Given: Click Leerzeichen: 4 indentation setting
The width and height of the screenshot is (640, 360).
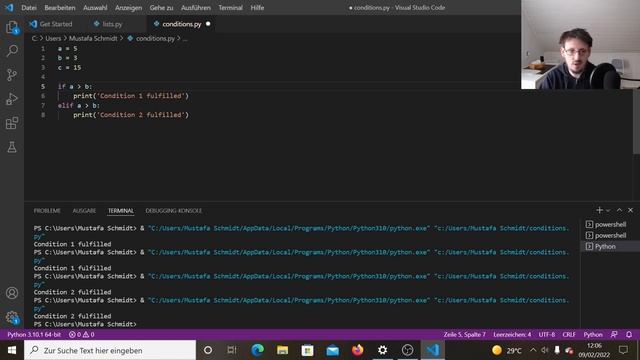Looking at the screenshot, I should pos(512,334).
